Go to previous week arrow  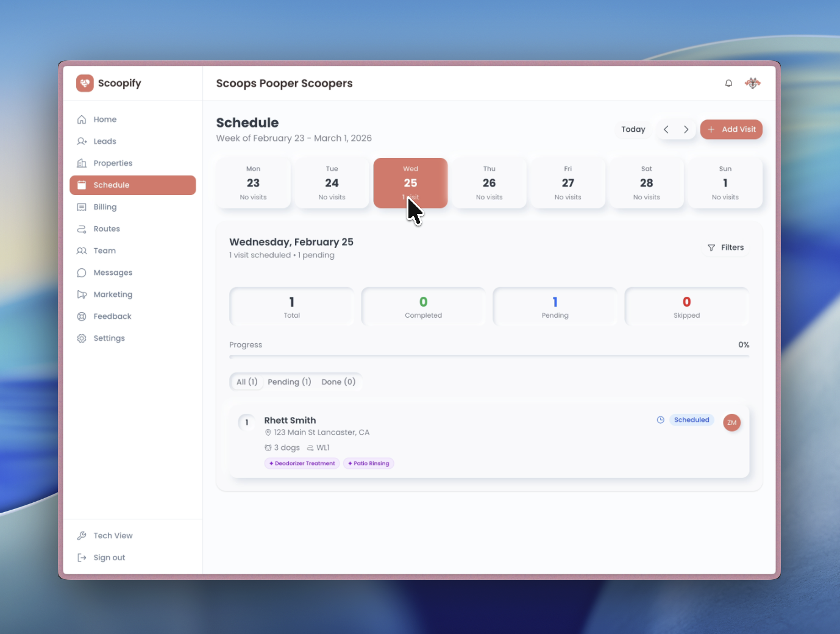tap(666, 129)
